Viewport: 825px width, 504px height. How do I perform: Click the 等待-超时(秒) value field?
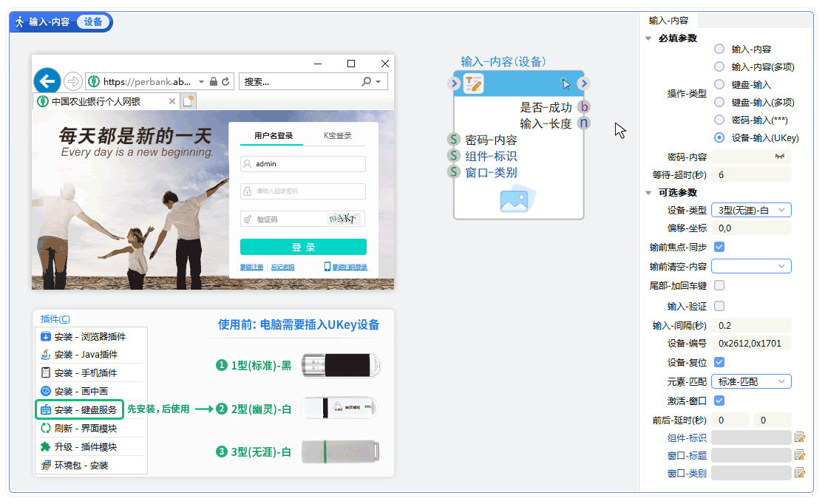[x=751, y=174]
